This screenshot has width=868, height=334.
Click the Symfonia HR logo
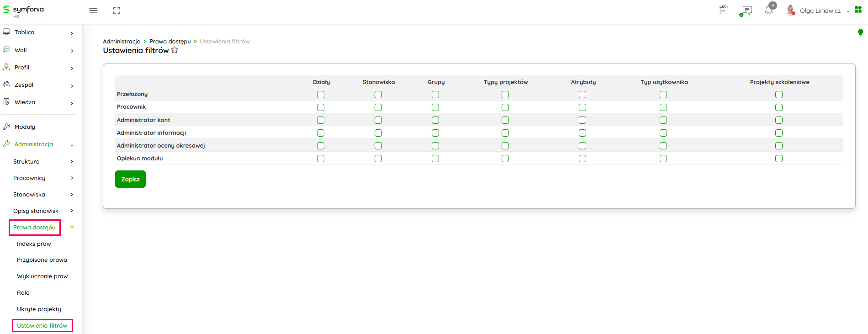tap(24, 11)
